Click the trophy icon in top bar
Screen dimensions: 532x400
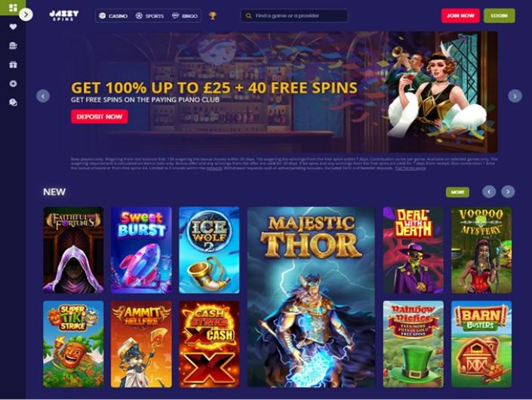point(213,16)
